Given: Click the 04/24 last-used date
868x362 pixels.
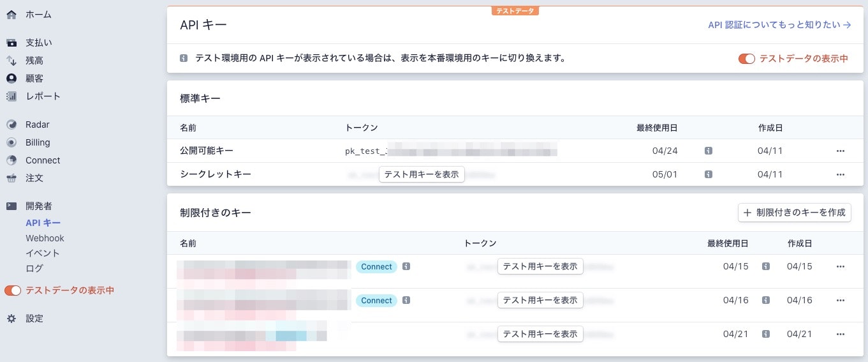Looking at the screenshot, I should (666, 151).
